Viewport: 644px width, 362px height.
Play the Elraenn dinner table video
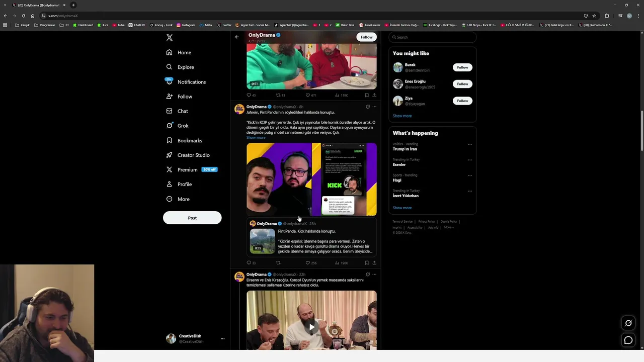311,327
